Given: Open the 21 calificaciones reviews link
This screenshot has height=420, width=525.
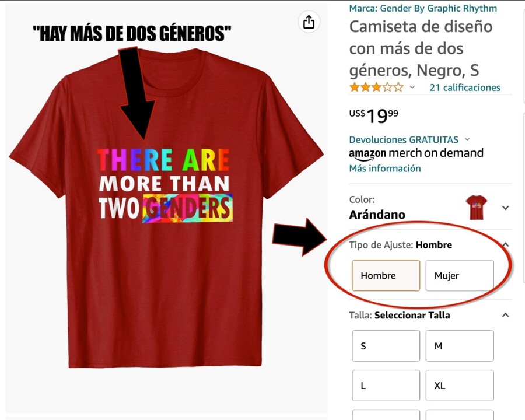Looking at the screenshot, I should [465, 87].
